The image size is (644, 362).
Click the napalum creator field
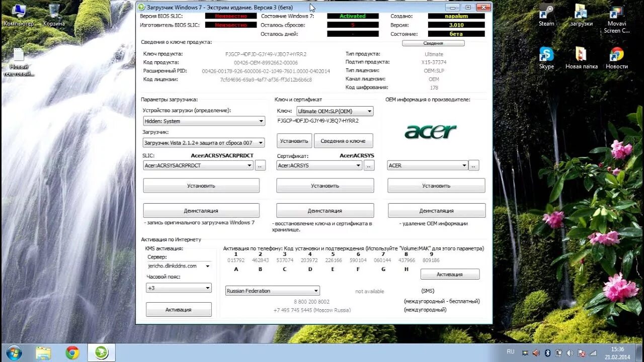pos(456,16)
